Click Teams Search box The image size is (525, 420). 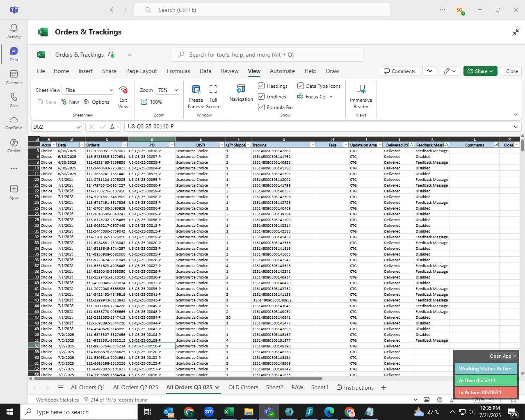click(x=262, y=10)
